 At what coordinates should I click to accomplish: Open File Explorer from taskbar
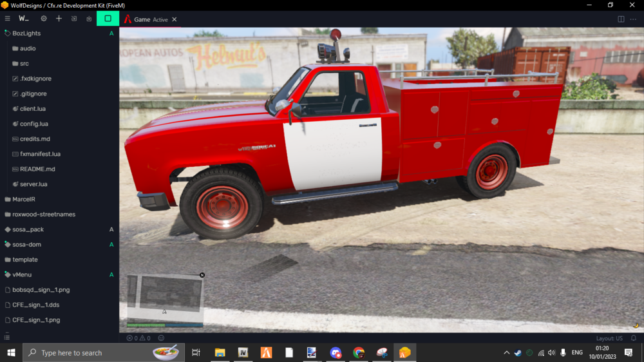[x=220, y=352]
